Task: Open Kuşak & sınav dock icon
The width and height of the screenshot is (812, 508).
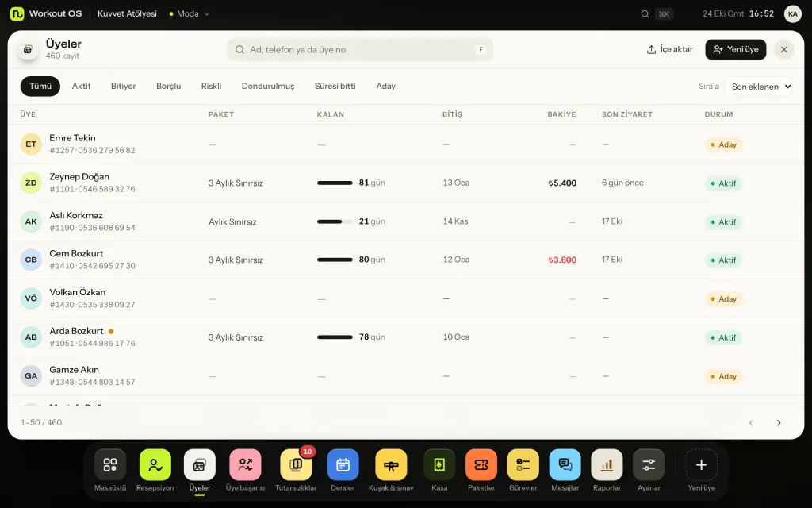Action: click(x=391, y=465)
